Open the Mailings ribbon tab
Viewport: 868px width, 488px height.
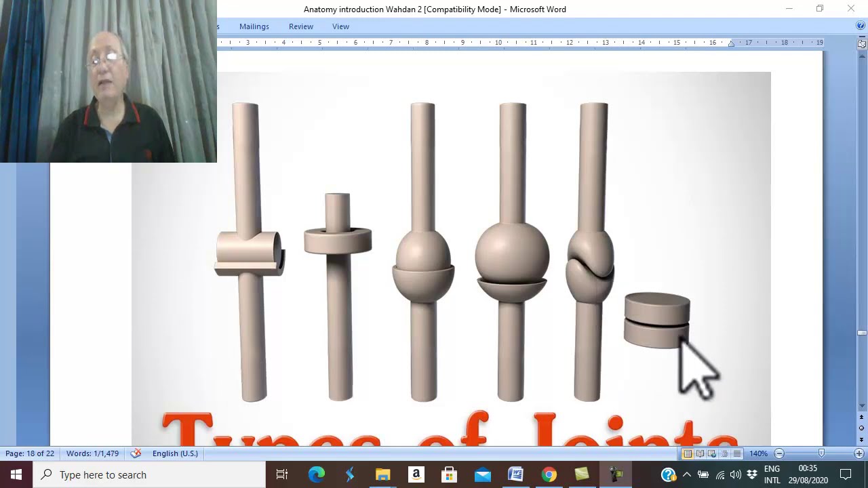pyautogui.click(x=254, y=26)
